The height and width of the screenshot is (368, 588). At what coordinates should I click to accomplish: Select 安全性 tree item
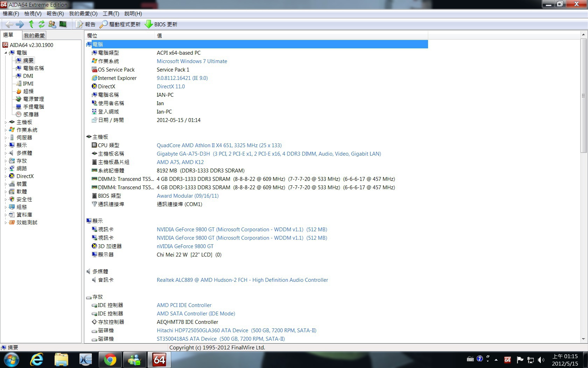[24, 199]
